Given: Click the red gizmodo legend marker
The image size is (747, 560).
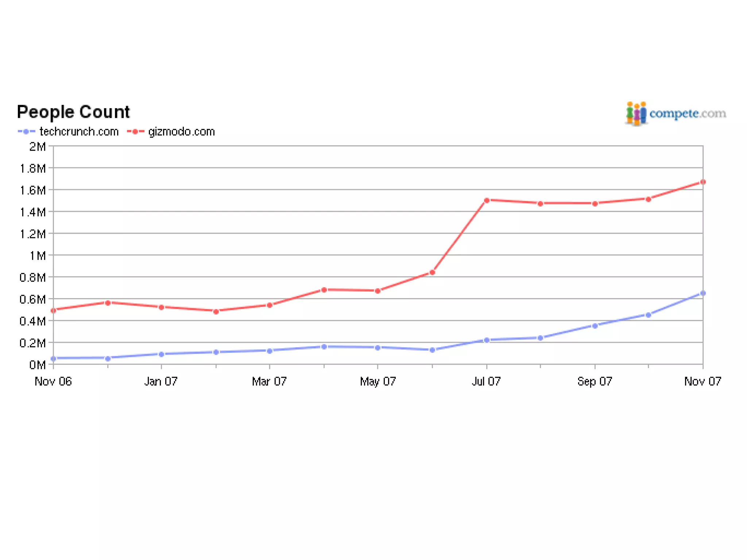Looking at the screenshot, I should [135, 132].
